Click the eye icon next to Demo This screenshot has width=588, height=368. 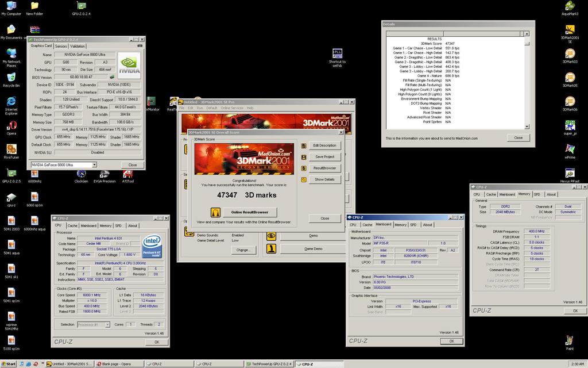pos(271,236)
